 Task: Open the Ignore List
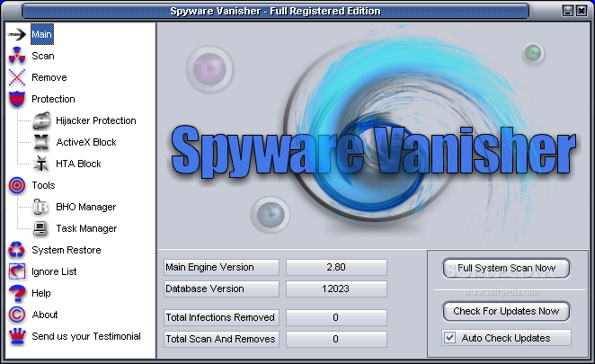pos(54,271)
